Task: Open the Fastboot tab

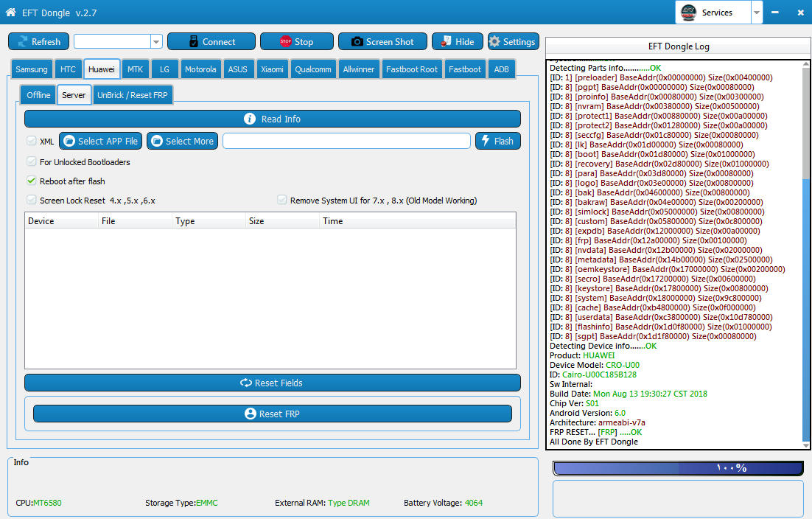Action: click(x=465, y=69)
